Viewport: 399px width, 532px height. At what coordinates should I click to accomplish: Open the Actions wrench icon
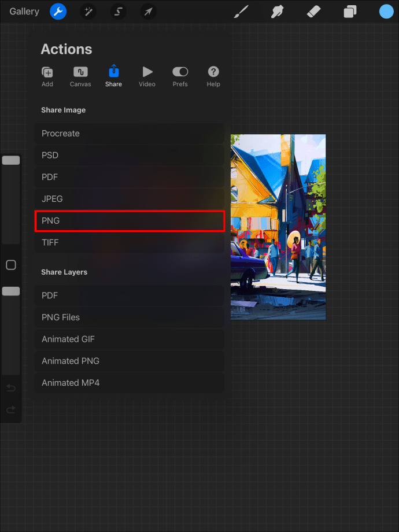pos(58,12)
